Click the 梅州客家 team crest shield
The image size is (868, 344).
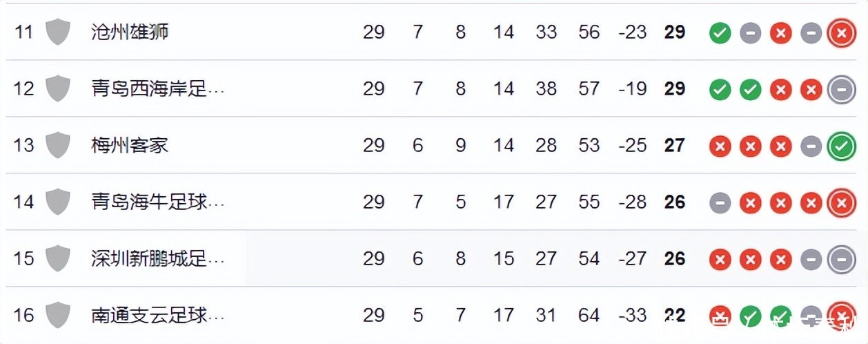click(58, 145)
